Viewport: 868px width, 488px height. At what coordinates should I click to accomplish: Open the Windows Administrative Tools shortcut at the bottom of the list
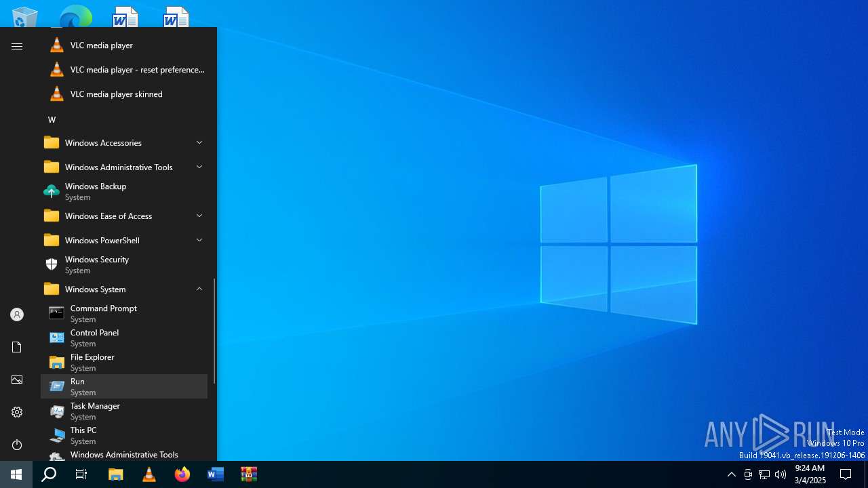124,455
